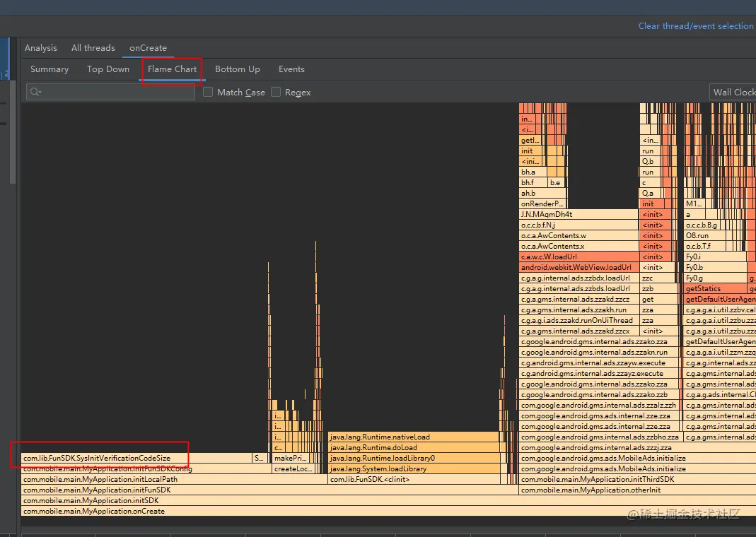This screenshot has width=756, height=537.
Task: Select java.lang.Runtime.nativeLoad frame
Action: pyautogui.click(x=414, y=437)
